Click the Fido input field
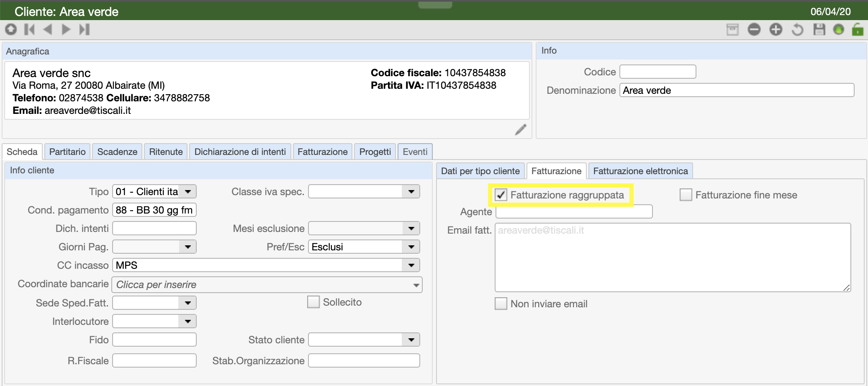This screenshot has height=386, width=868. pyautogui.click(x=154, y=340)
